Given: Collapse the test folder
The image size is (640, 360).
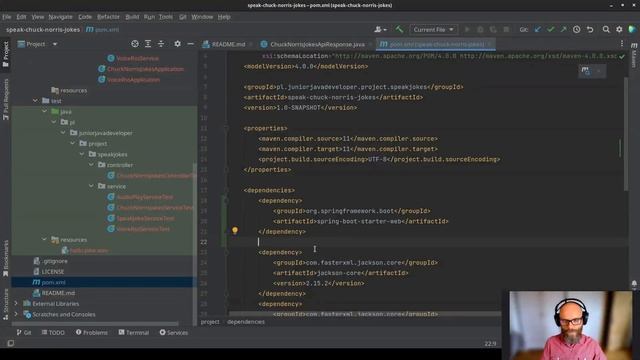Looking at the screenshot, I should [35, 100].
